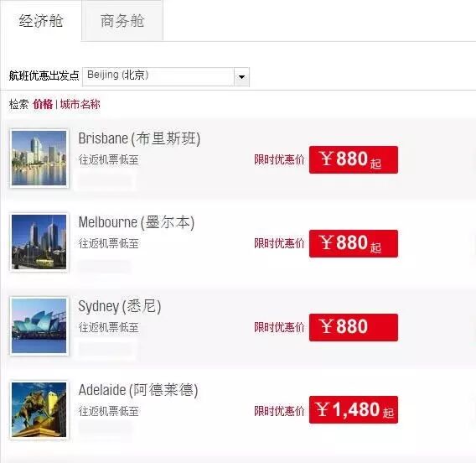Open the 商务舱 tab
The image size is (476, 463).
pos(122,21)
